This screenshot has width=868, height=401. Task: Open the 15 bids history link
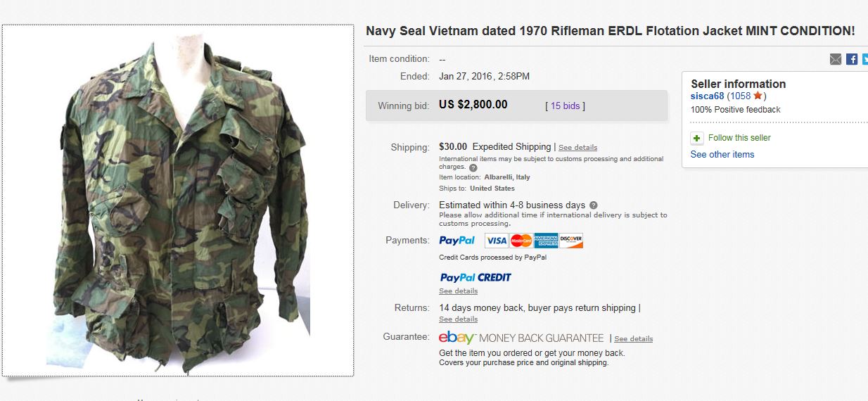pos(565,106)
